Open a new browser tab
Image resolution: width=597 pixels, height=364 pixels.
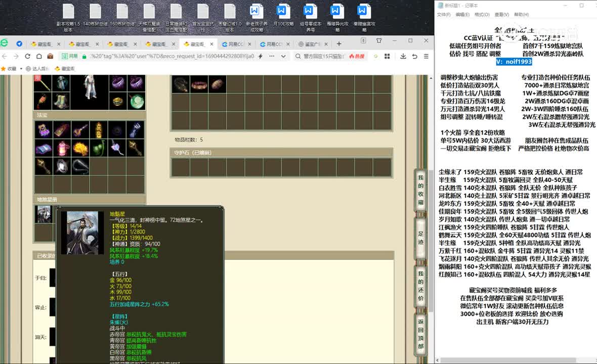(339, 44)
